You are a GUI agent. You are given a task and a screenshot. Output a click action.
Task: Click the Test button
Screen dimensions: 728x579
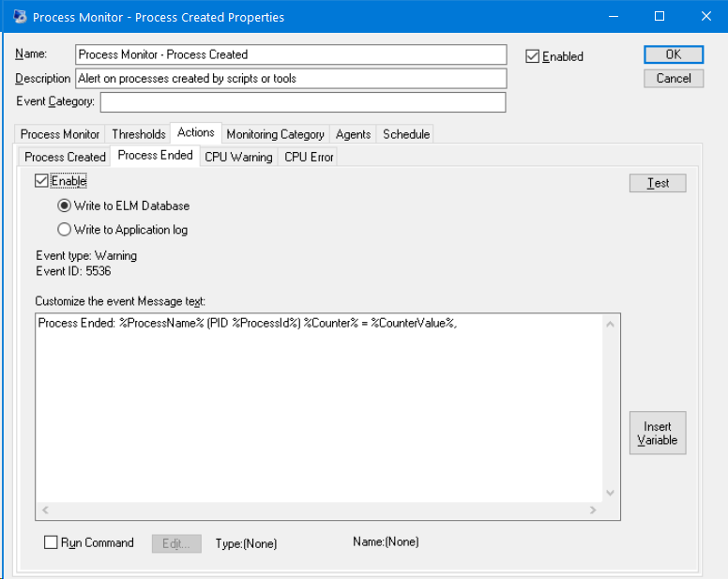pos(658,183)
